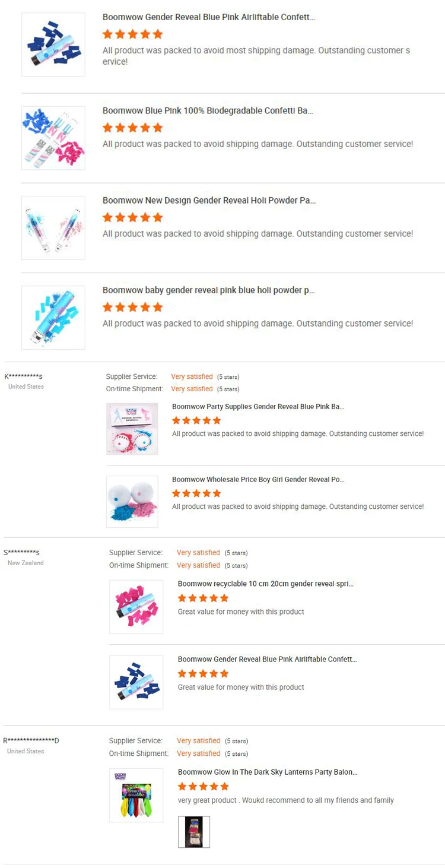445x868 pixels.
Task: Click star rating of recyclable 10 cm 20cm product
Action: 203,598
